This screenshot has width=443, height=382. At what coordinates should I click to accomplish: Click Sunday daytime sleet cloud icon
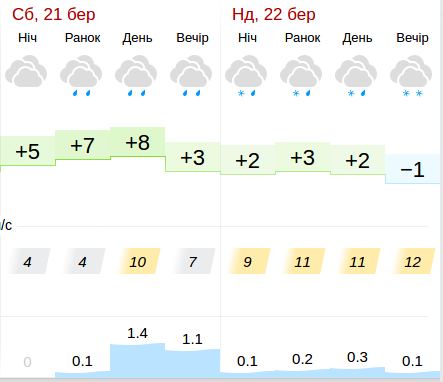pos(356,76)
